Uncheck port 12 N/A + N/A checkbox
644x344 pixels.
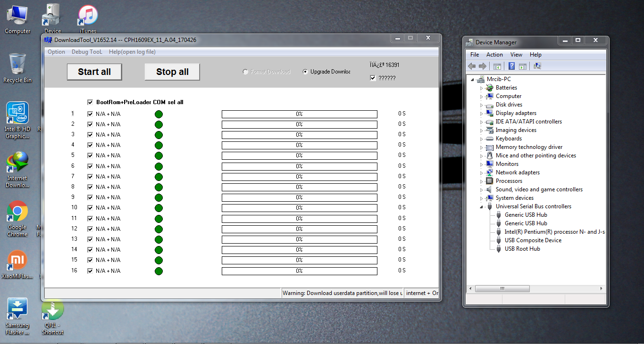pos(90,229)
